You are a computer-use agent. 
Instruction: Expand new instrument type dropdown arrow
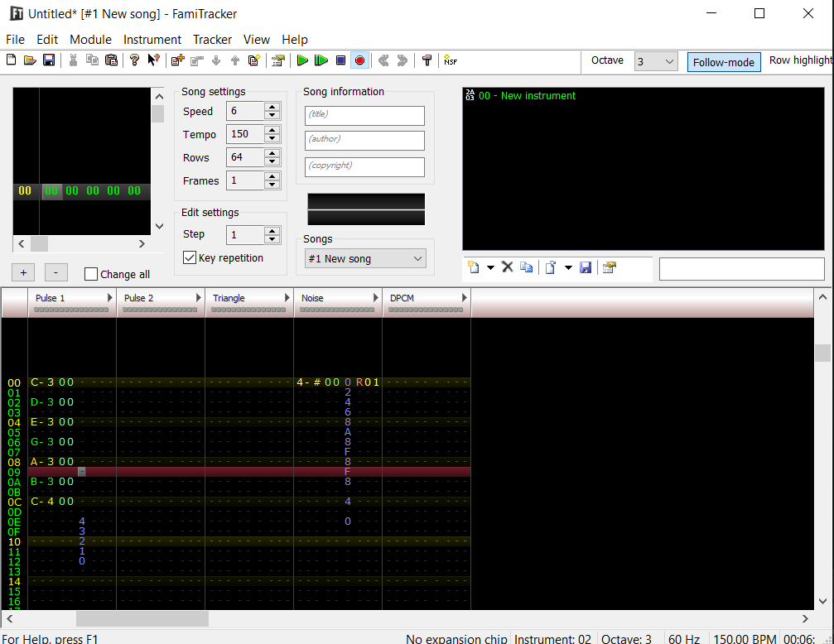[x=490, y=267]
